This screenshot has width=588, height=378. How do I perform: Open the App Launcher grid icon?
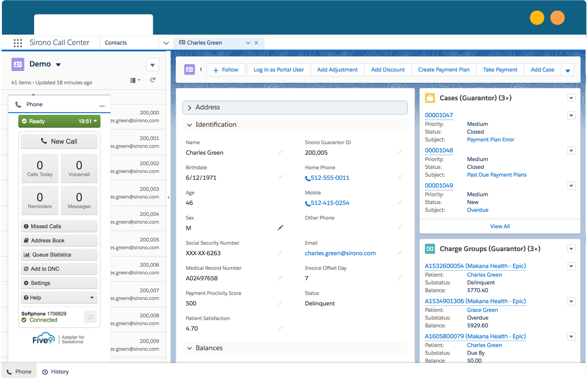(x=18, y=43)
